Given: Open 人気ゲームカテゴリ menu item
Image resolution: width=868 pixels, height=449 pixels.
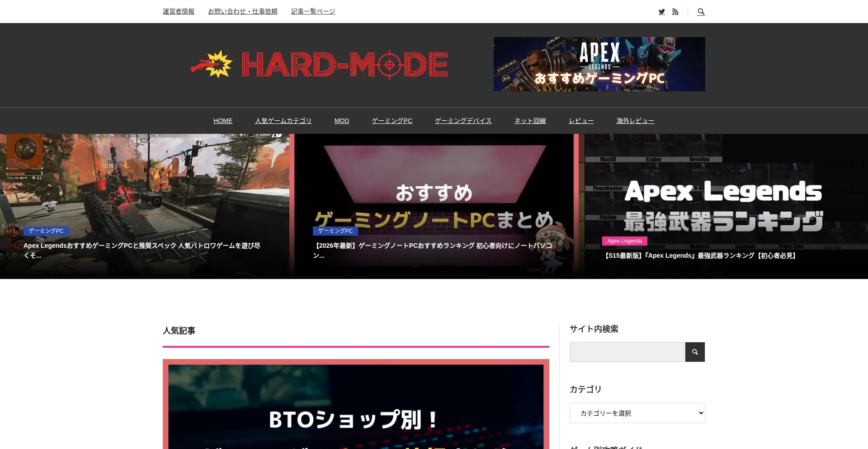Looking at the screenshot, I should tap(283, 121).
